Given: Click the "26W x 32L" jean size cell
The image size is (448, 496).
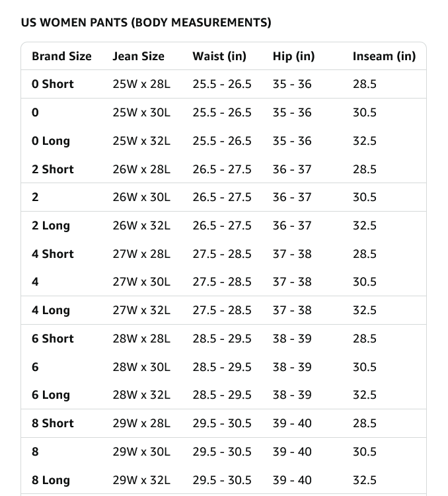Looking at the screenshot, I should click(x=141, y=226).
